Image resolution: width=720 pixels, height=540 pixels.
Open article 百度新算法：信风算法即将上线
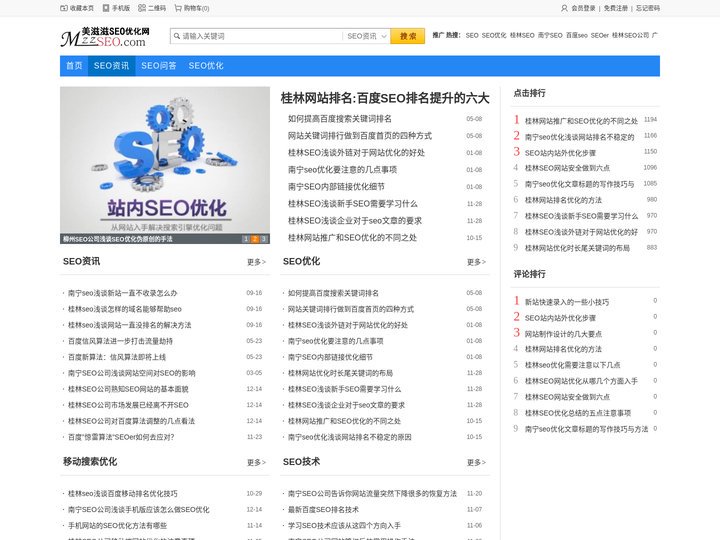click(x=117, y=357)
